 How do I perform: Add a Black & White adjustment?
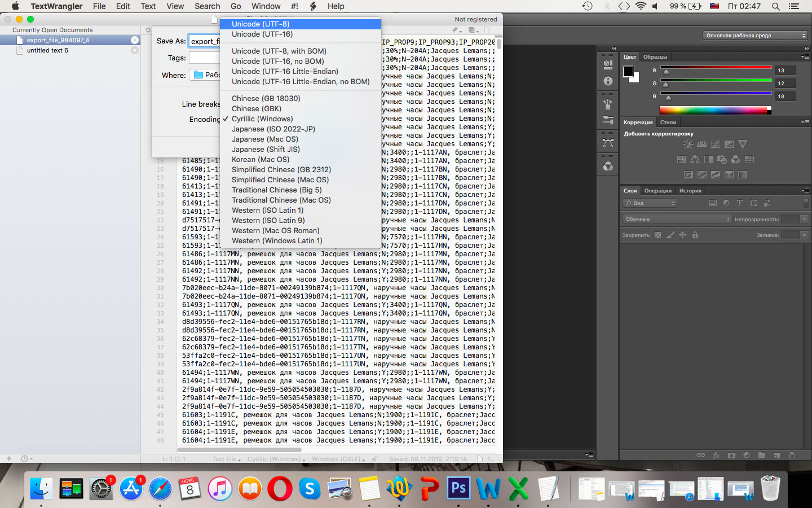coord(709,160)
